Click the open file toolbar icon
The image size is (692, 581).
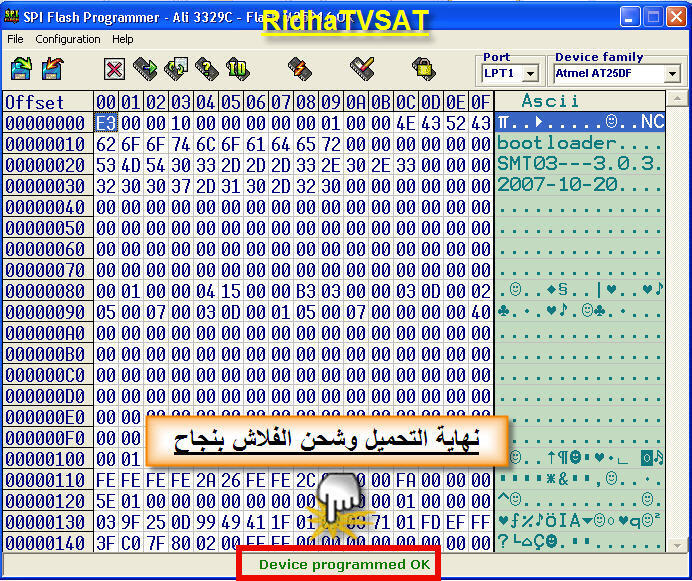click(22, 68)
